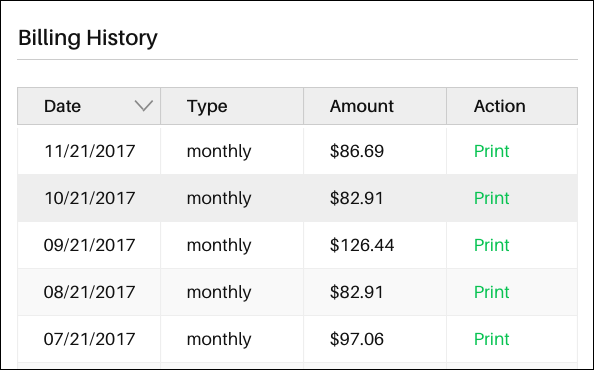Click the Date column header
The image size is (594, 370).
point(89,106)
